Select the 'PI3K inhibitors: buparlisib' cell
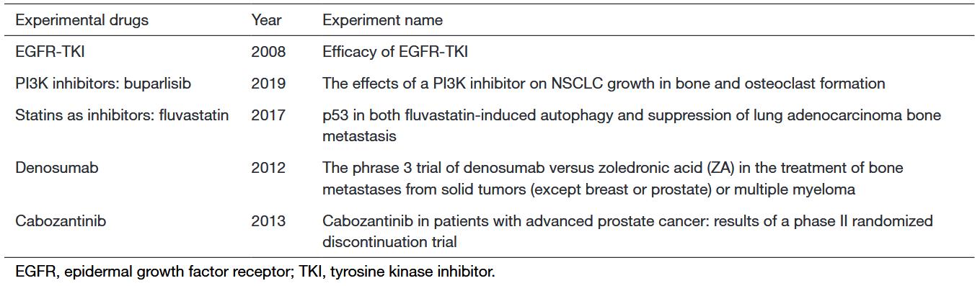This screenshot has width=980, height=286. coord(103,84)
